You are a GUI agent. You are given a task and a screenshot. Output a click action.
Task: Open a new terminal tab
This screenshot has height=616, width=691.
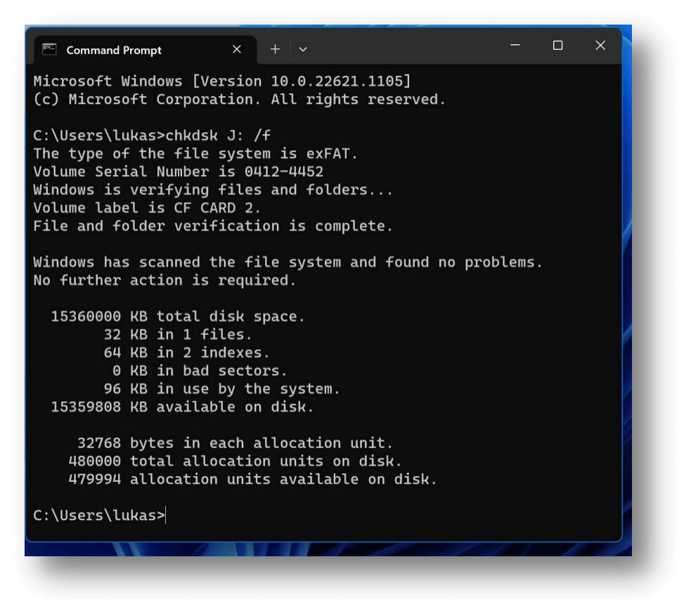(275, 49)
